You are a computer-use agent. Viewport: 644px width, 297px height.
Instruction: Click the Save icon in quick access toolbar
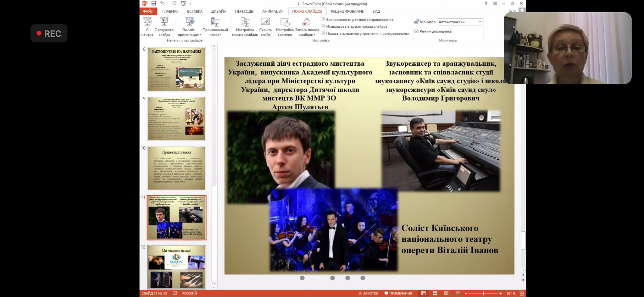153,3
